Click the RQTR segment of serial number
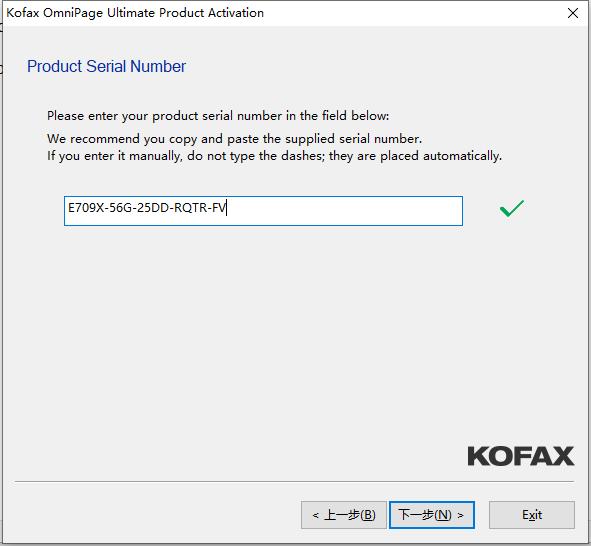The height and width of the screenshot is (546, 591). click(190, 208)
